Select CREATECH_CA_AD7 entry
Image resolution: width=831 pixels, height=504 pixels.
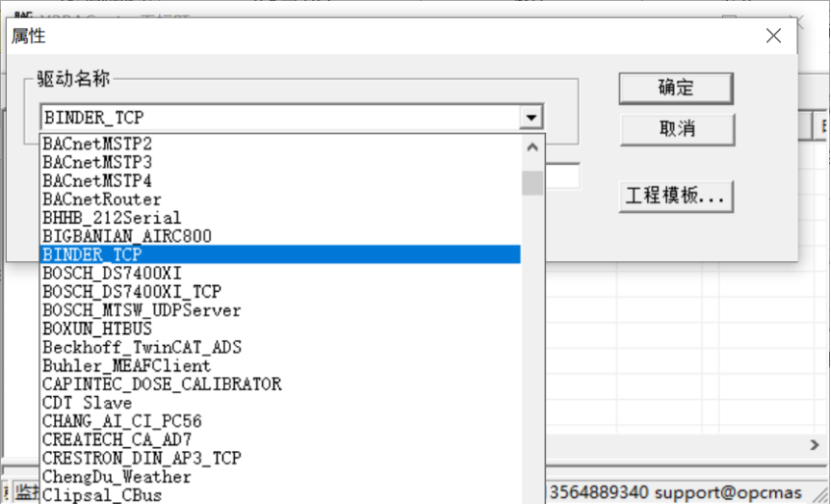tap(280, 439)
